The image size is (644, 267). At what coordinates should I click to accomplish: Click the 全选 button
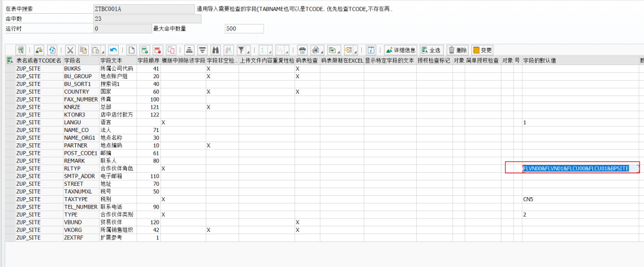[432, 50]
